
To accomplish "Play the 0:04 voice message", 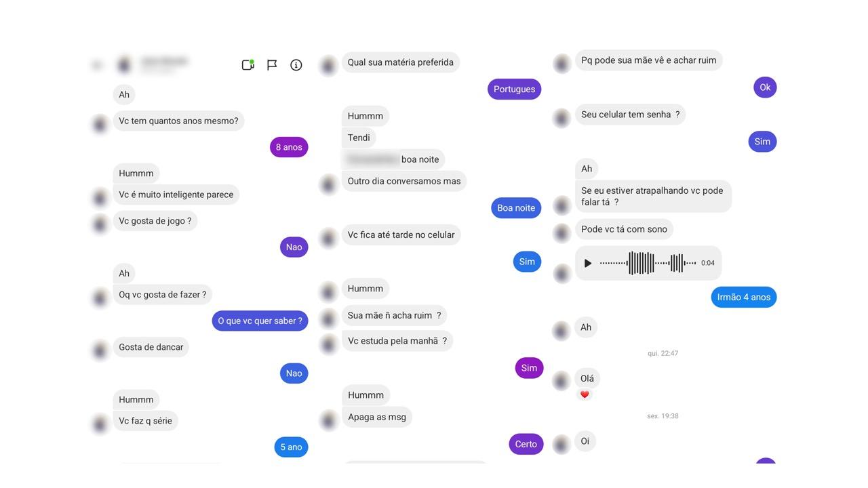I will [x=588, y=263].
